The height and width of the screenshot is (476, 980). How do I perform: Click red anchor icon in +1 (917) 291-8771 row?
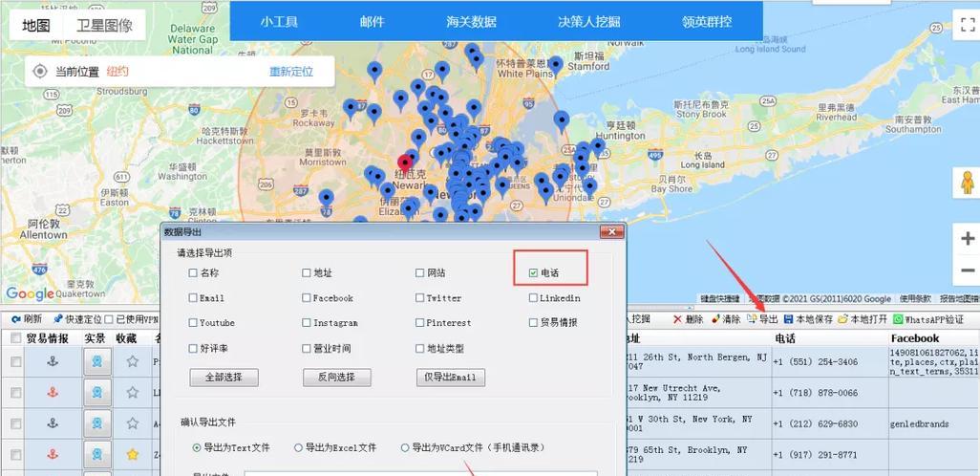coord(53,455)
